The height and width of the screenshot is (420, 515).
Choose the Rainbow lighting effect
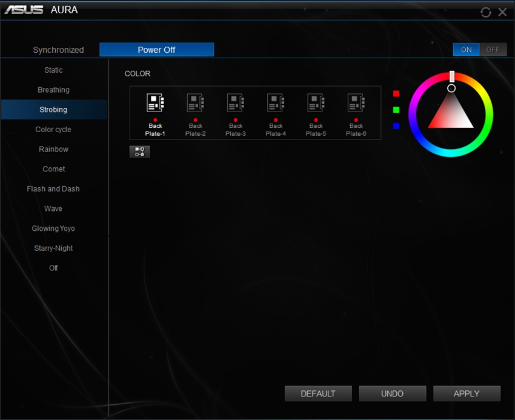pos(53,149)
